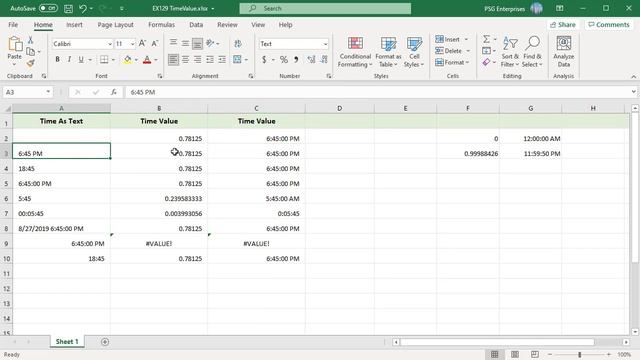640x360 pixels.
Task: Open Format as Table gallery
Action: [x=388, y=52]
